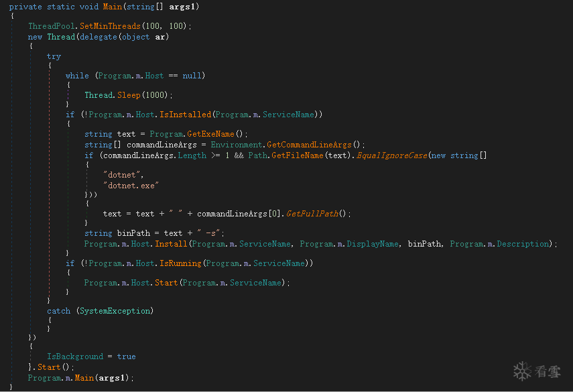573x392 pixels.
Task: Click the try keyword
Action: [x=54, y=56]
